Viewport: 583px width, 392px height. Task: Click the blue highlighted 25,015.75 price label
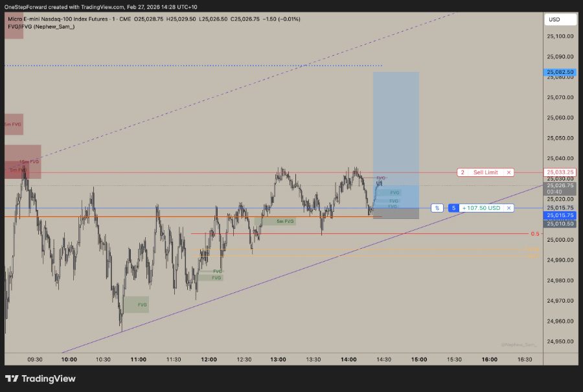click(x=560, y=215)
